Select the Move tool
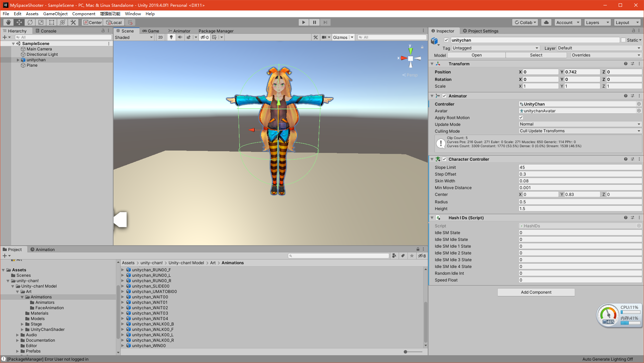 [19, 22]
